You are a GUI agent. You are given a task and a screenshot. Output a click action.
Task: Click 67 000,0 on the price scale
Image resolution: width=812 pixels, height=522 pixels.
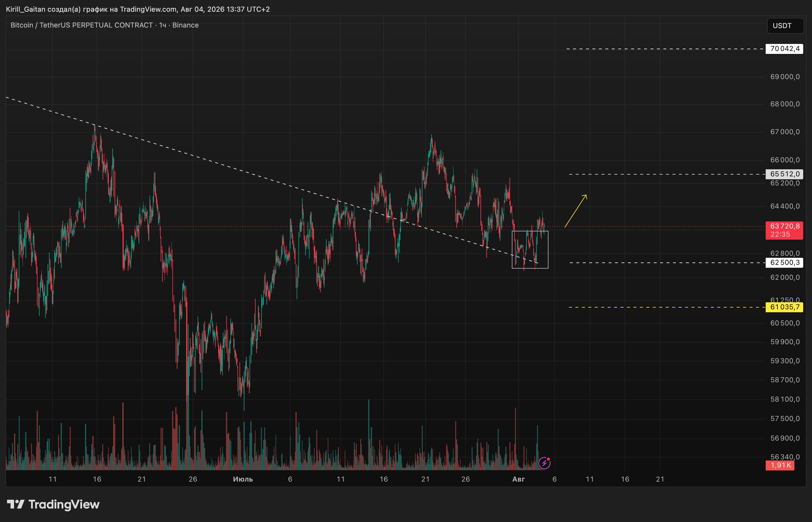(785, 132)
